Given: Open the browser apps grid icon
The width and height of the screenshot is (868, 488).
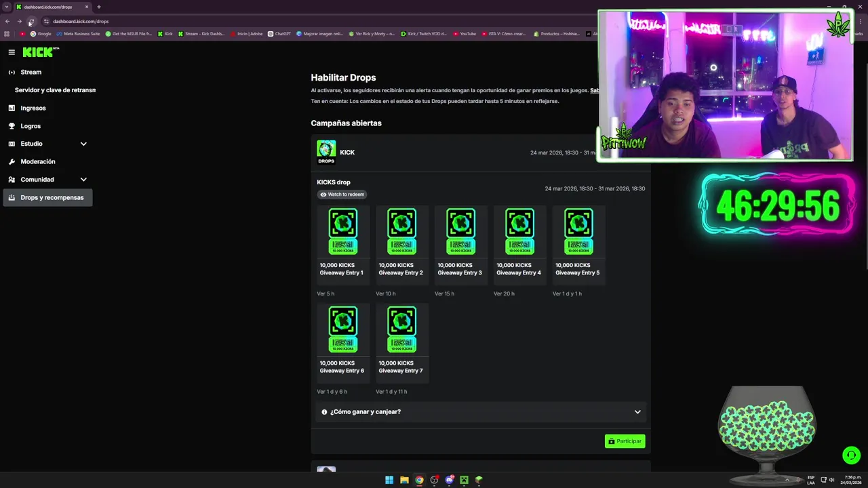Looking at the screenshot, I should pos(7,34).
